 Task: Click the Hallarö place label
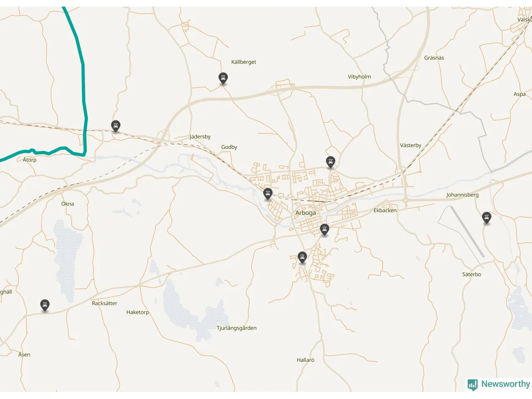(305, 360)
